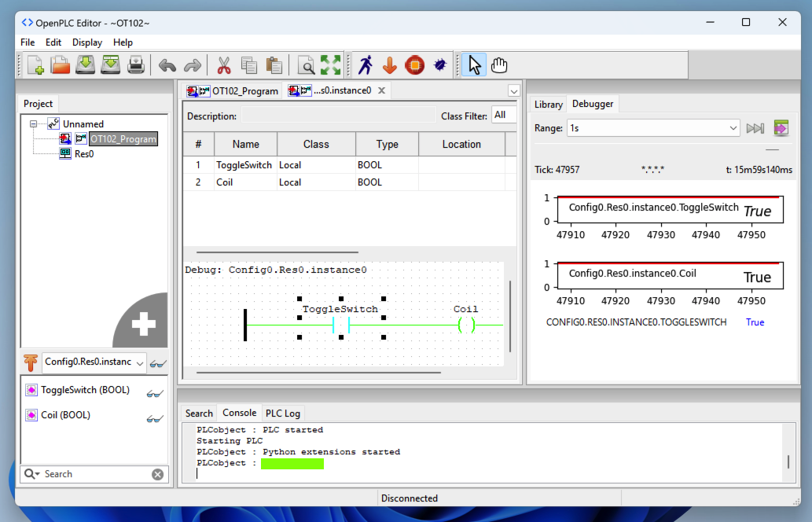Click the ToggleSwitch cell in variable table
Viewport: 812px width, 522px height.
(x=245, y=165)
